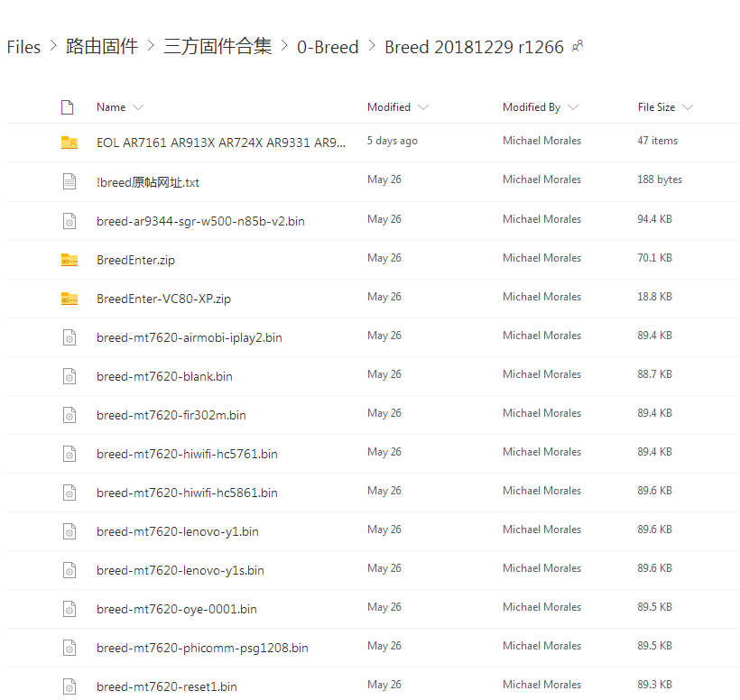Viewport: 740px width, 700px height.
Task: Click the file icon for breed-mt7620-fir302m.bin
Action: pos(69,415)
